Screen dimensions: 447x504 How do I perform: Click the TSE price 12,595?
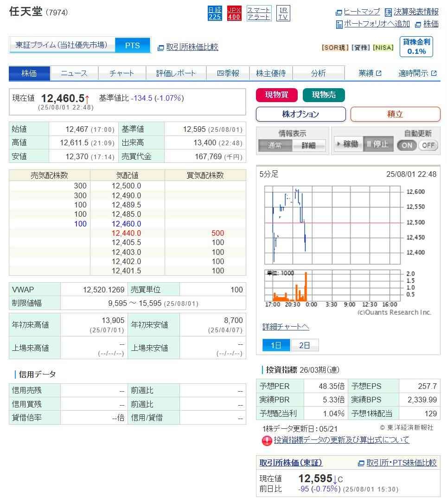click(315, 478)
